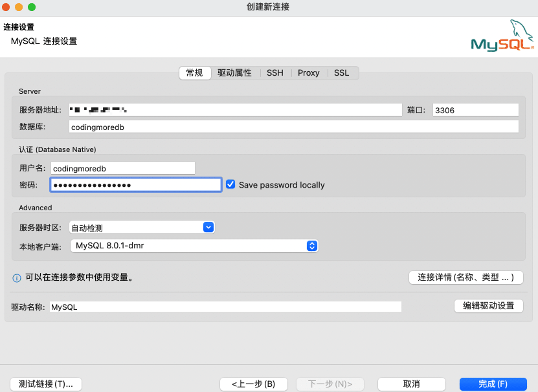
Task: Click the 端口 field showing 3306
Action: (x=476, y=110)
